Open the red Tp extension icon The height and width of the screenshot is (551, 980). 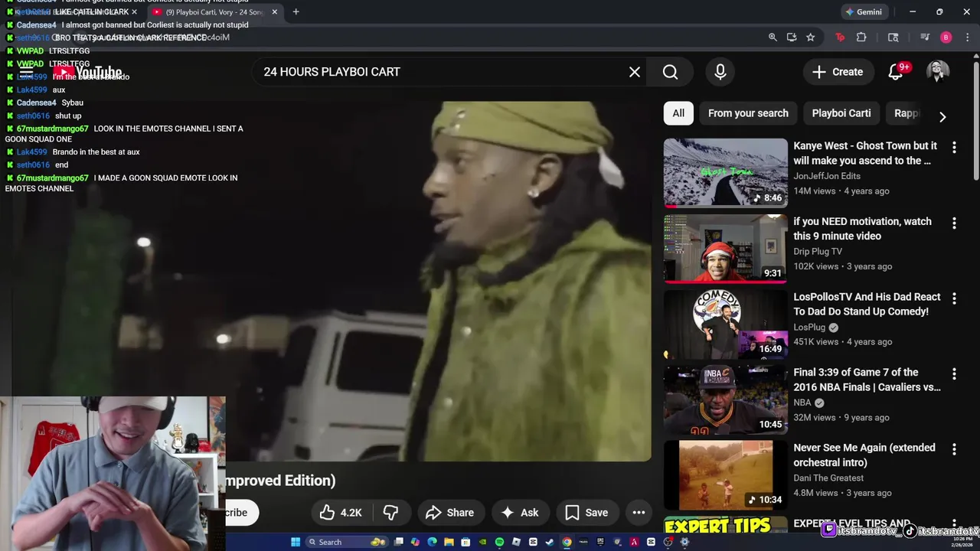click(840, 37)
